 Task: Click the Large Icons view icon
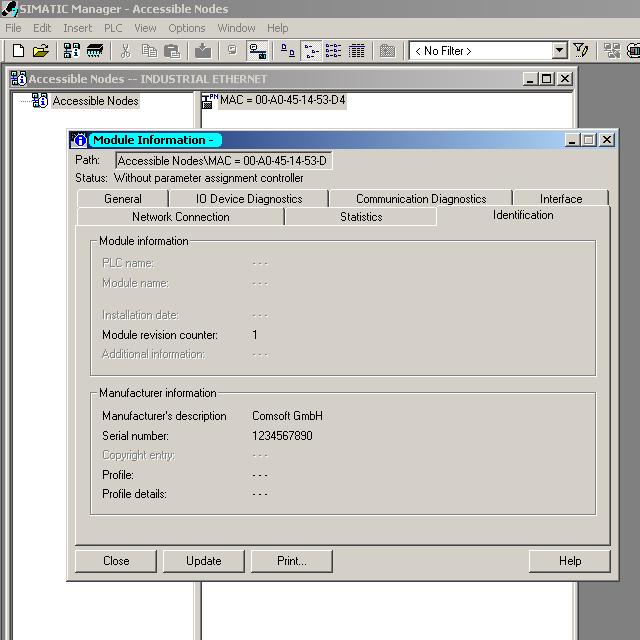click(x=287, y=51)
